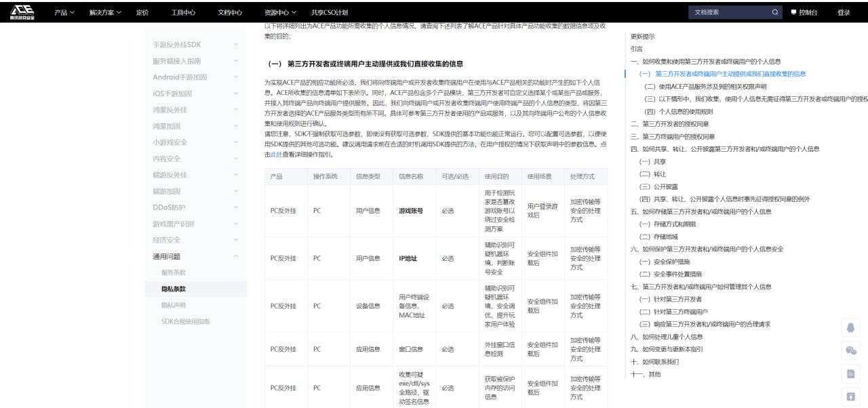Select 隐私条款 in the sidebar
The height and width of the screenshot is (408, 868).
(174, 289)
